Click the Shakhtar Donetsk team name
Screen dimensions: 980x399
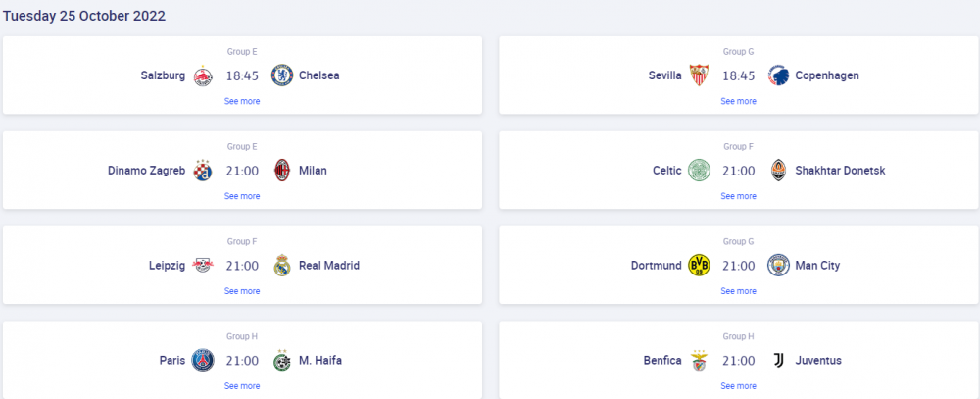tap(840, 171)
